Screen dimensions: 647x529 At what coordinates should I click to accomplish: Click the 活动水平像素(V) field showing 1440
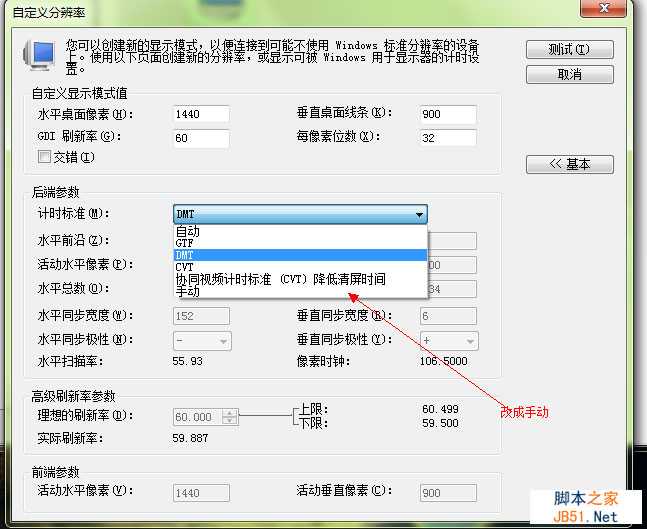coord(201,493)
